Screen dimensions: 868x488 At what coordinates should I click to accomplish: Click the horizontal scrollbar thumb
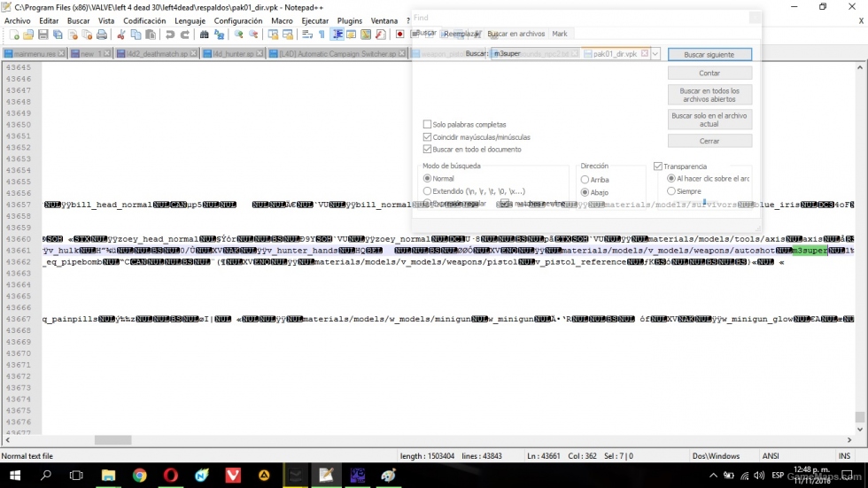tap(113, 440)
